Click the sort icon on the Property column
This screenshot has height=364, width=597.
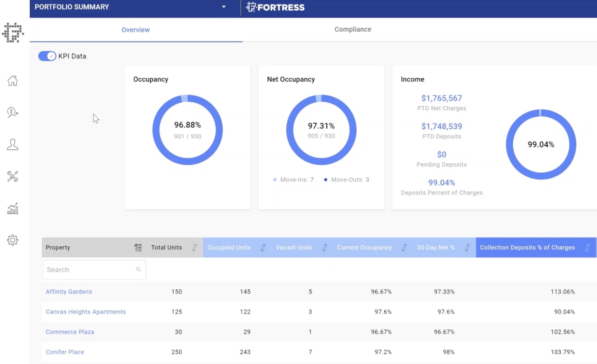138,247
